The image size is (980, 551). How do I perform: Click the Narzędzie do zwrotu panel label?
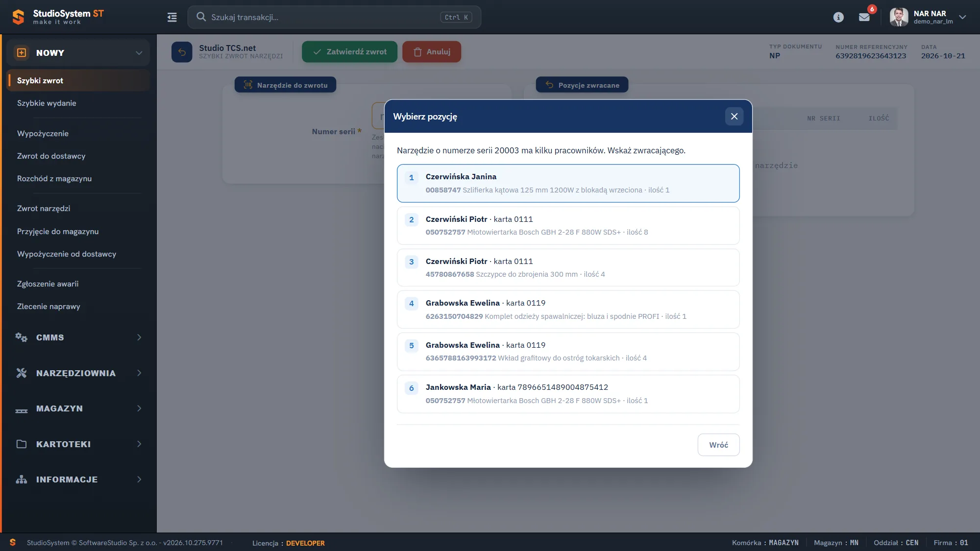285,85
